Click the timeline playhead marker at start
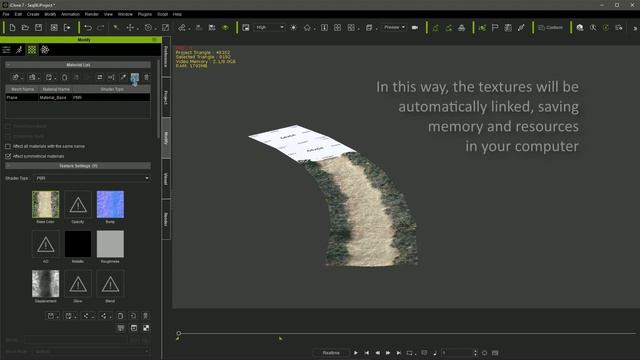Image resolution: width=640 pixels, height=360 pixels. (x=178, y=333)
